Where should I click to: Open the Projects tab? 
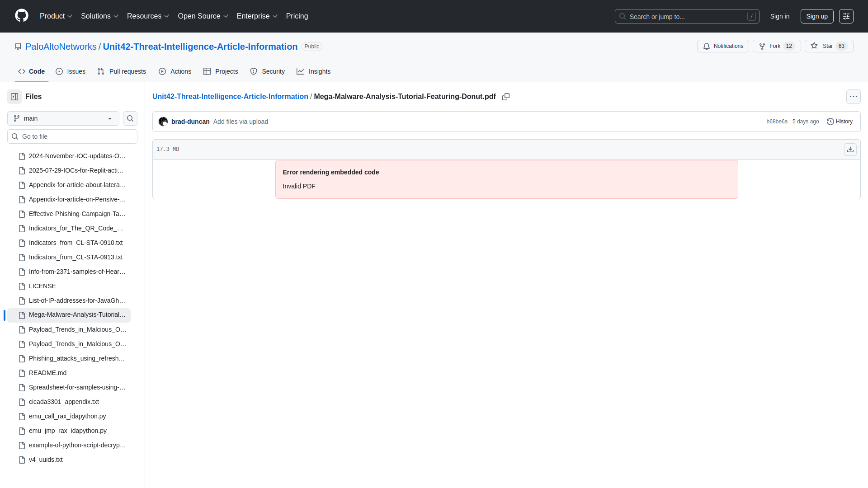coord(221,71)
